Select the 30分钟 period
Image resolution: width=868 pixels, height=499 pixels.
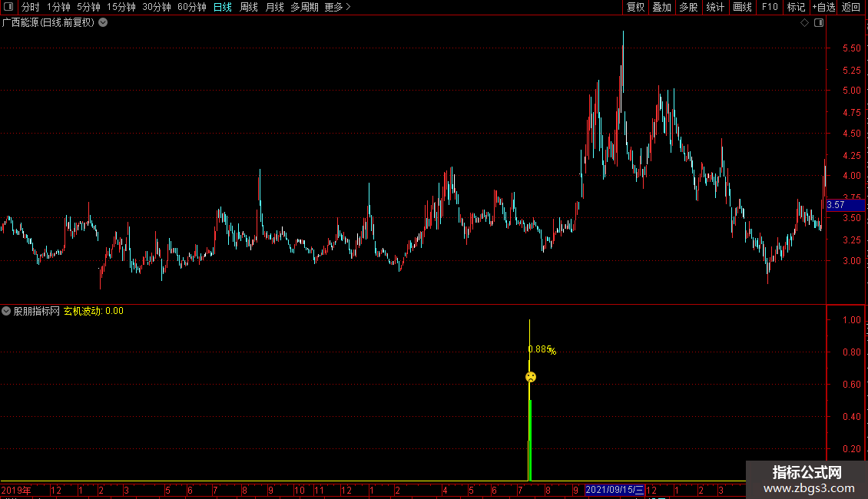coord(157,7)
